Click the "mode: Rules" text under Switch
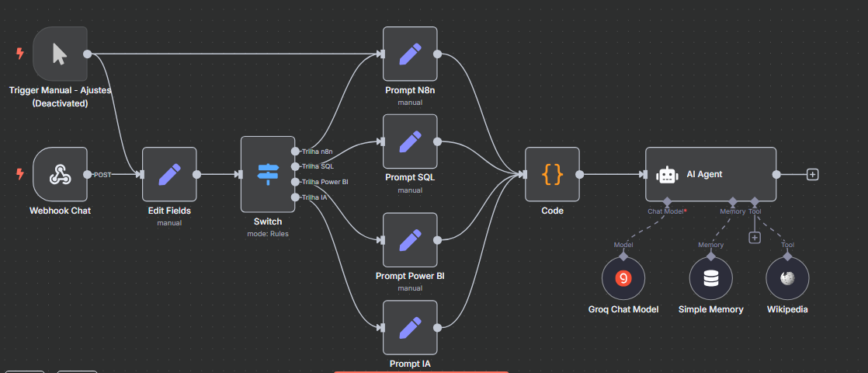This screenshot has height=373, width=868. pyautogui.click(x=268, y=233)
